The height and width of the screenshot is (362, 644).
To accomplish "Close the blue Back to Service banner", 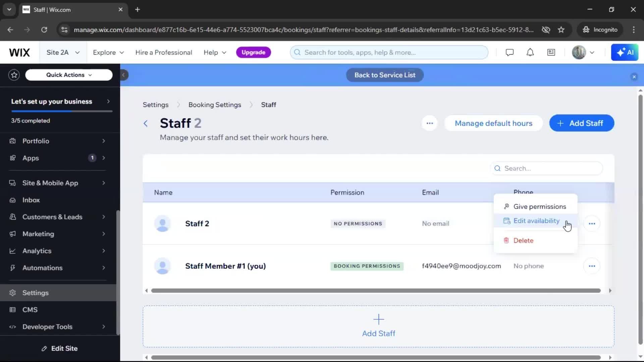I will pyautogui.click(x=634, y=77).
